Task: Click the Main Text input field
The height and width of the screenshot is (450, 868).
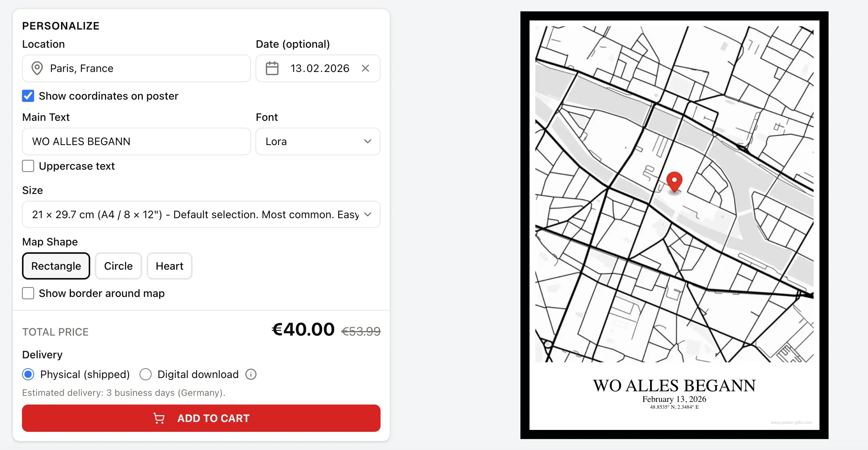Action: [x=136, y=141]
